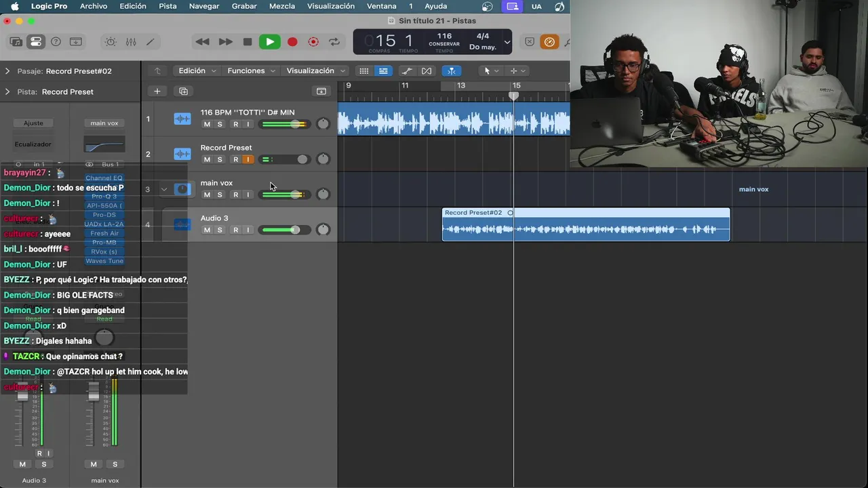Open the Funciones dropdown menu
The width and height of the screenshot is (868, 488).
(x=252, y=70)
